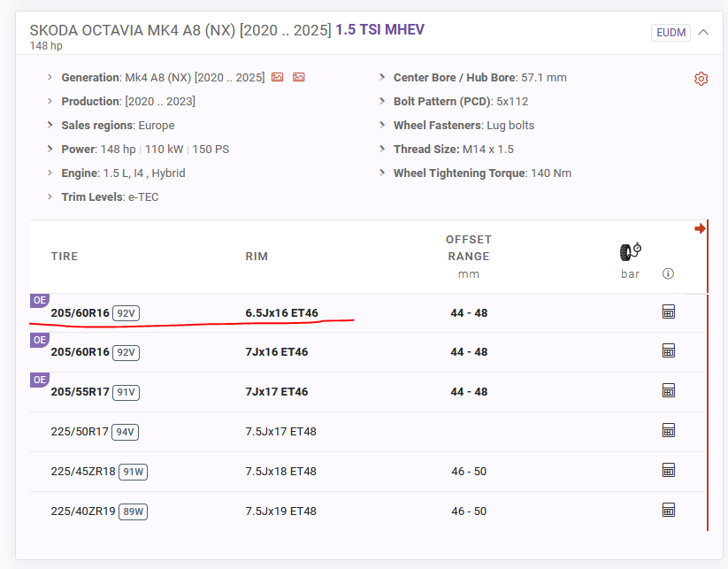The image size is (728, 569).
Task: Select tire 205/60R16 with 6.5Jx16 rim
Action: click(x=80, y=313)
